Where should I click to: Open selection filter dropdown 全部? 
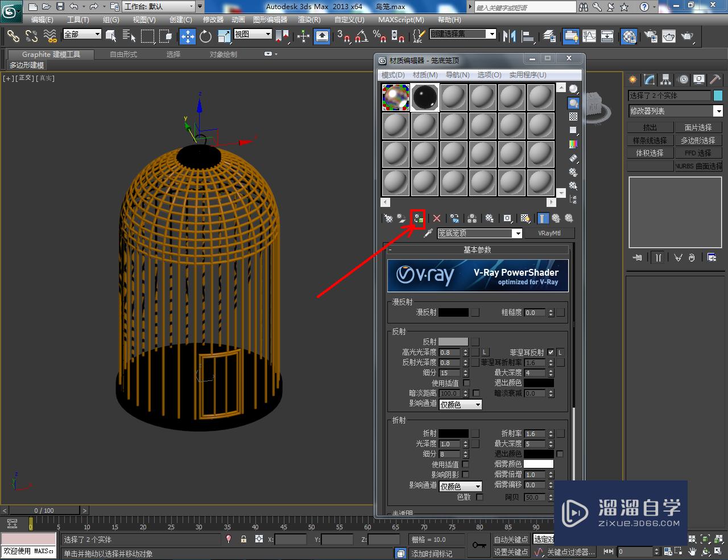82,34
